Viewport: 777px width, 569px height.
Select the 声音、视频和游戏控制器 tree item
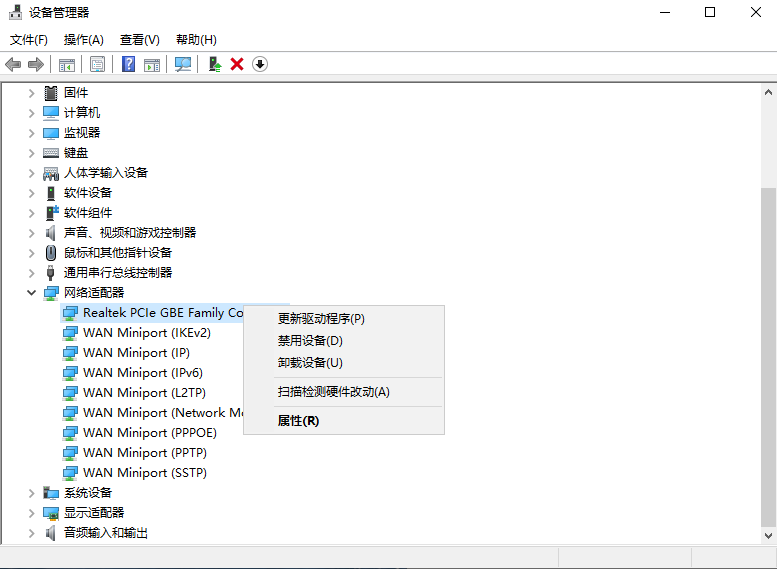(x=130, y=232)
